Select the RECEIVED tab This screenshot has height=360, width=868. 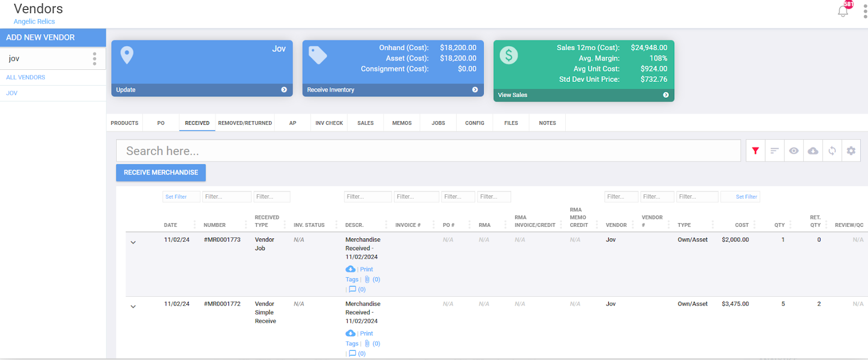click(x=197, y=123)
